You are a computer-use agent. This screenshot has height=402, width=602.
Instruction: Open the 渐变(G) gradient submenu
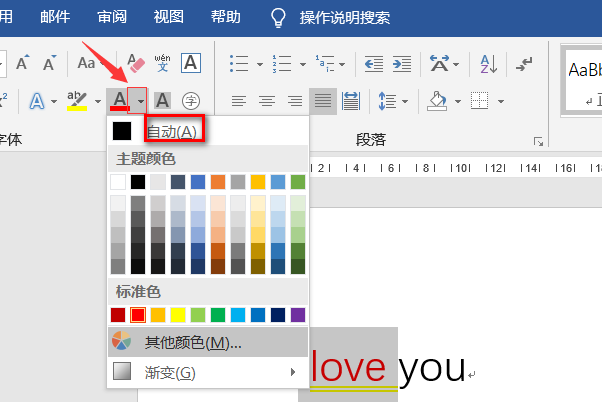208,372
